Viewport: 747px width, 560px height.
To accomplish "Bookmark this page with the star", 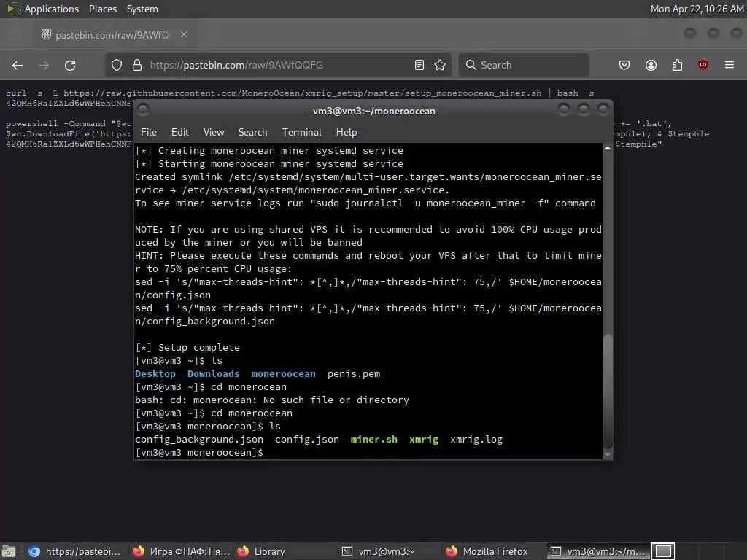I will click(440, 65).
